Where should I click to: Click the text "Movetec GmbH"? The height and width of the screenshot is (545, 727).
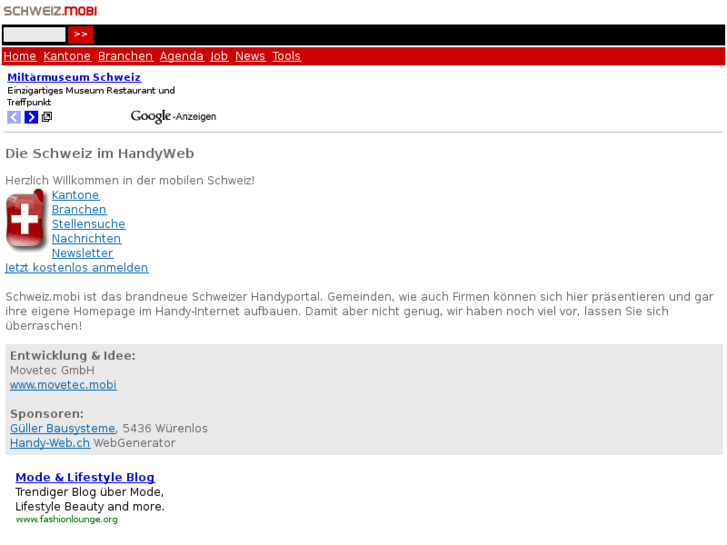(52, 371)
